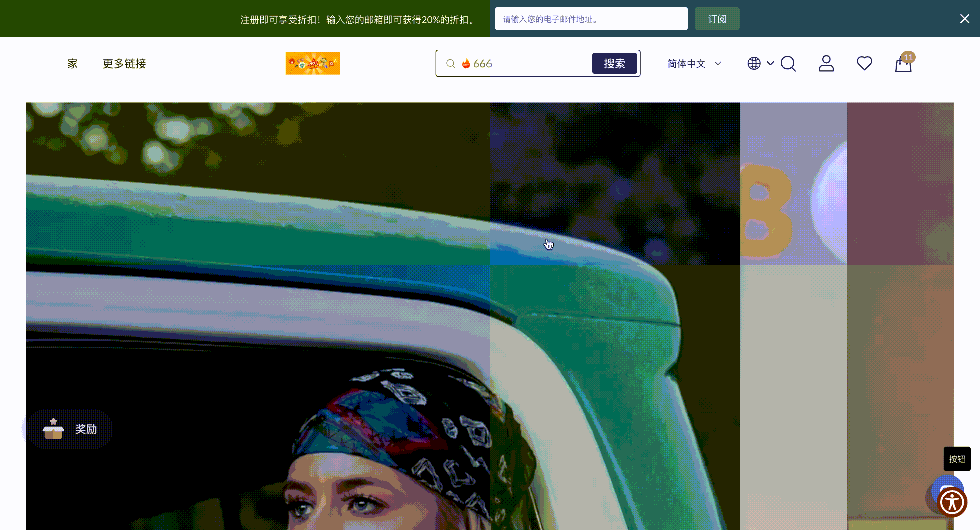This screenshot has height=530, width=980.
Task: Click the black 按钮 label
Action: [957, 459]
